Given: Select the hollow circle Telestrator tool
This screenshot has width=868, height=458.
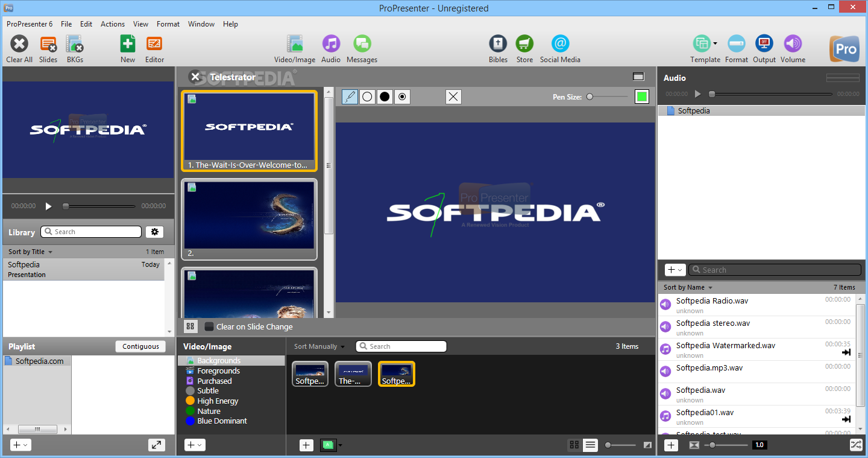Looking at the screenshot, I should click(x=367, y=97).
